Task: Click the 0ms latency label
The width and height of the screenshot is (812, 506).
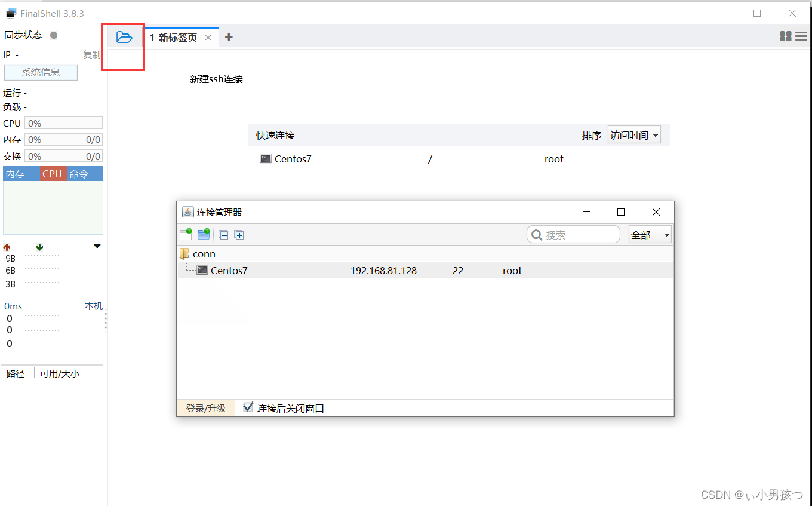Action: point(13,306)
